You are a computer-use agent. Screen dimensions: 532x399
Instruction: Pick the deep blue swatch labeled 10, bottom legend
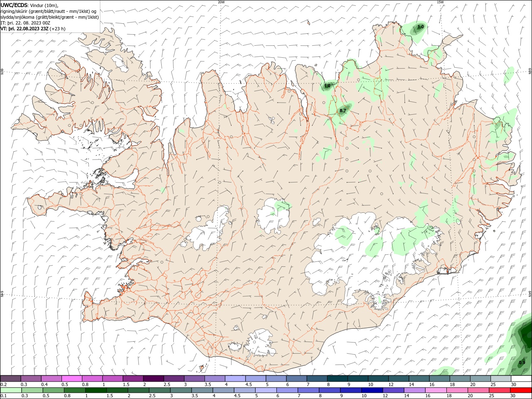[x=372, y=390]
